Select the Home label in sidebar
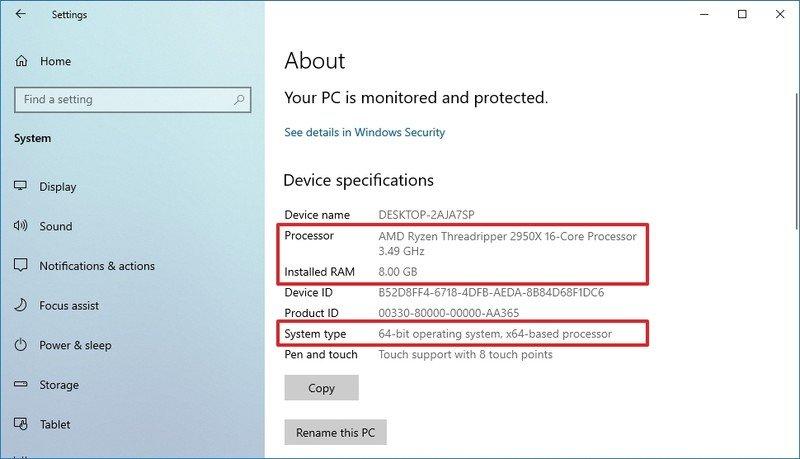Screen dimensions: 800x459 click(x=56, y=61)
